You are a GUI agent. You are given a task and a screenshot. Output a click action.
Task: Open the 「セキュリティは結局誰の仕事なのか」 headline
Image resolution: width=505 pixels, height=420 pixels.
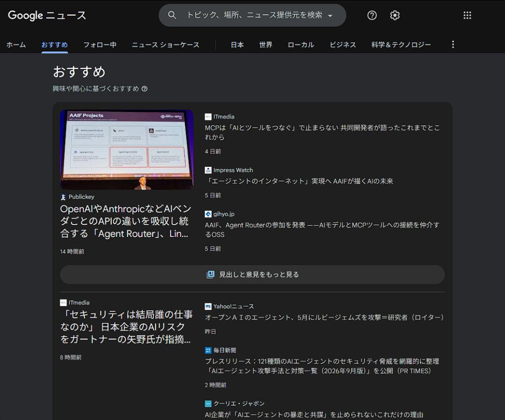click(x=126, y=327)
